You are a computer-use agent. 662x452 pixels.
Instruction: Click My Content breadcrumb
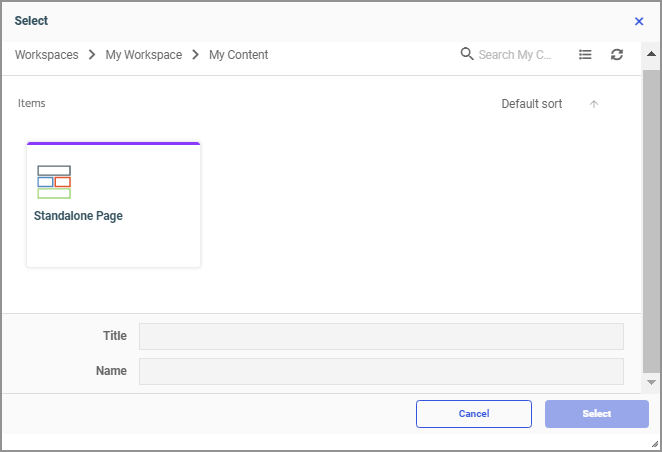click(238, 55)
